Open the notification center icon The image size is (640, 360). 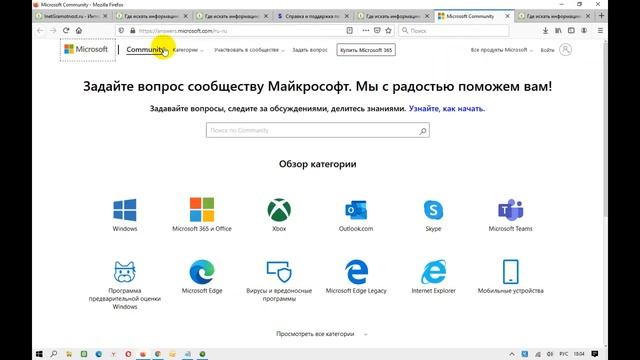[595, 354]
